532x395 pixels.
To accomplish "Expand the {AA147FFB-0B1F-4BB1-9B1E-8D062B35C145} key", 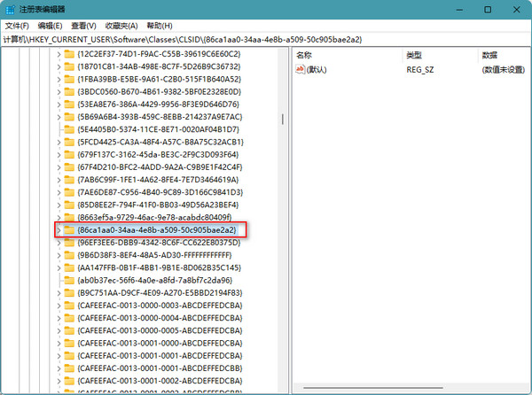I will [x=59, y=268].
